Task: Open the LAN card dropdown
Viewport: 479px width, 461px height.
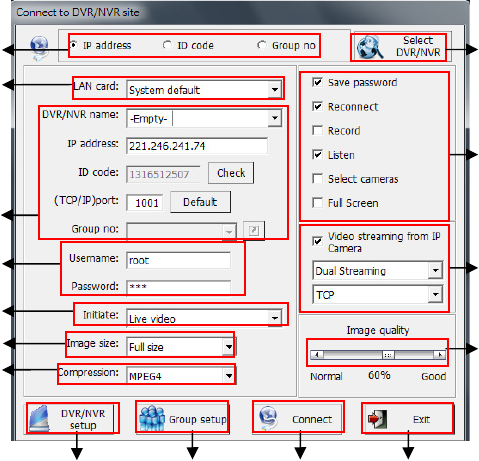Action: click(x=275, y=90)
